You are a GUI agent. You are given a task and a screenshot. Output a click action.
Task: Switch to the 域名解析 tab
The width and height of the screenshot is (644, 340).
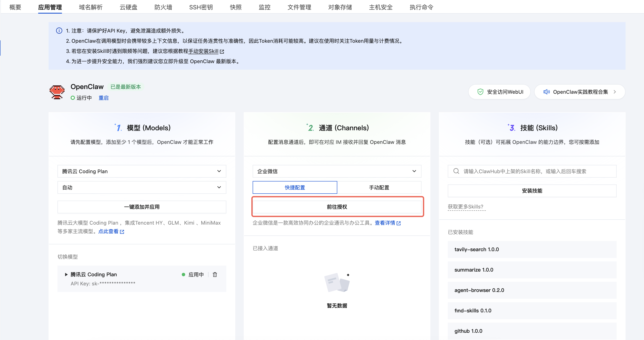point(91,7)
